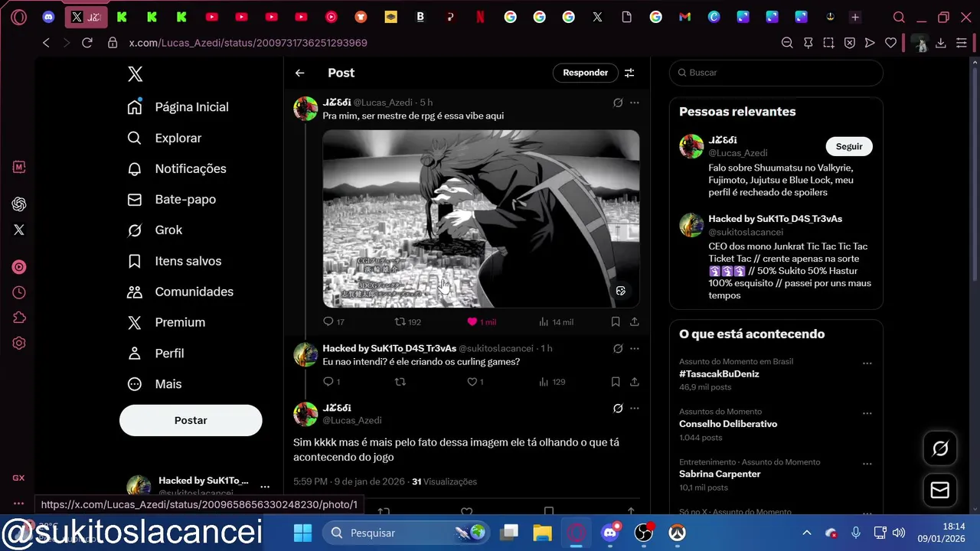Image resolution: width=980 pixels, height=551 pixels.
Task: Reload the page in the browser toolbar
Action: (x=87, y=43)
